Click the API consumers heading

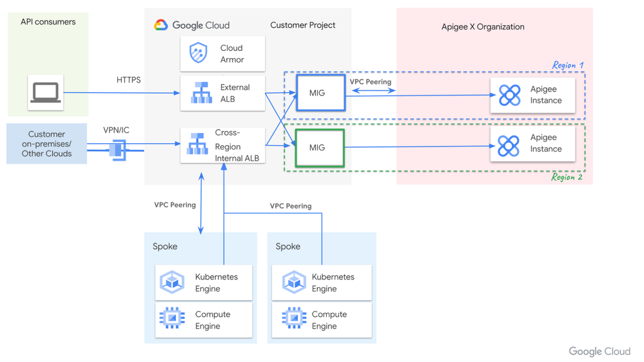coord(48,22)
